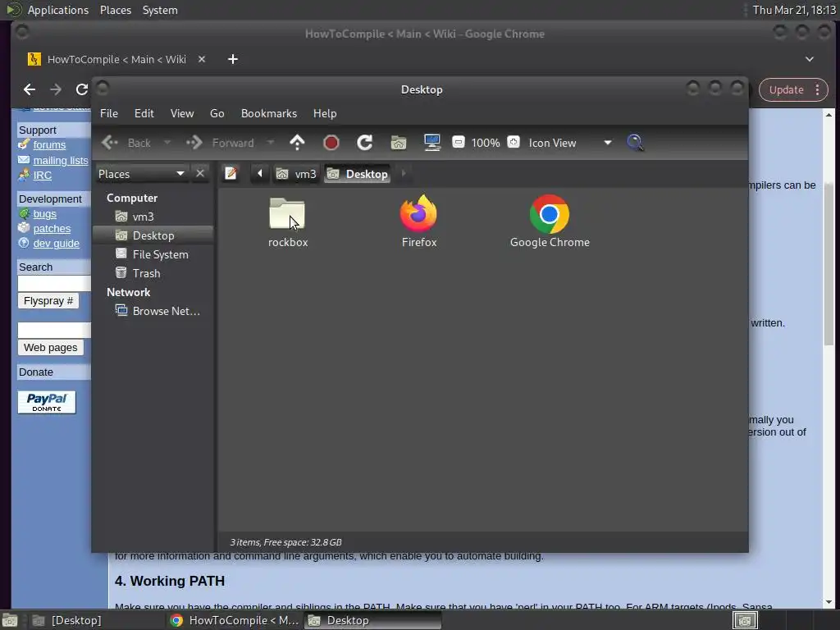This screenshot has height=630, width=840.
Task: Stop loading with red stop icon
Action: point(331,143)
